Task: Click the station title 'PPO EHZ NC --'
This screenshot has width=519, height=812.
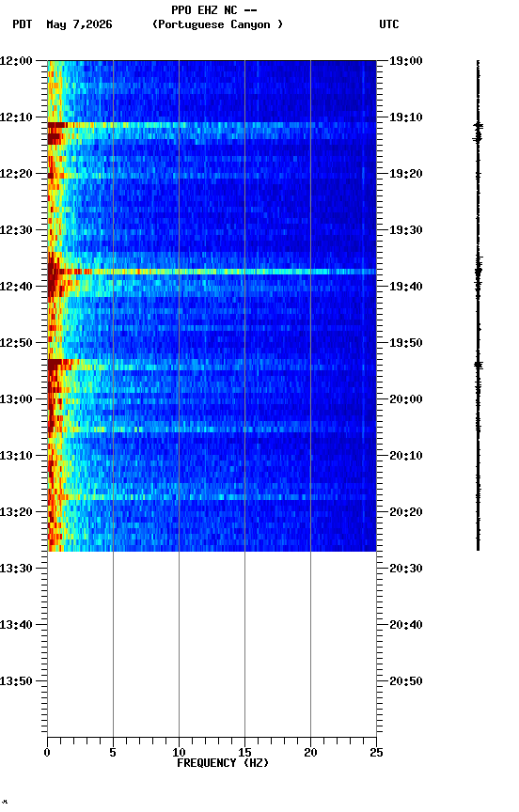Action: [x=214, y=10]
